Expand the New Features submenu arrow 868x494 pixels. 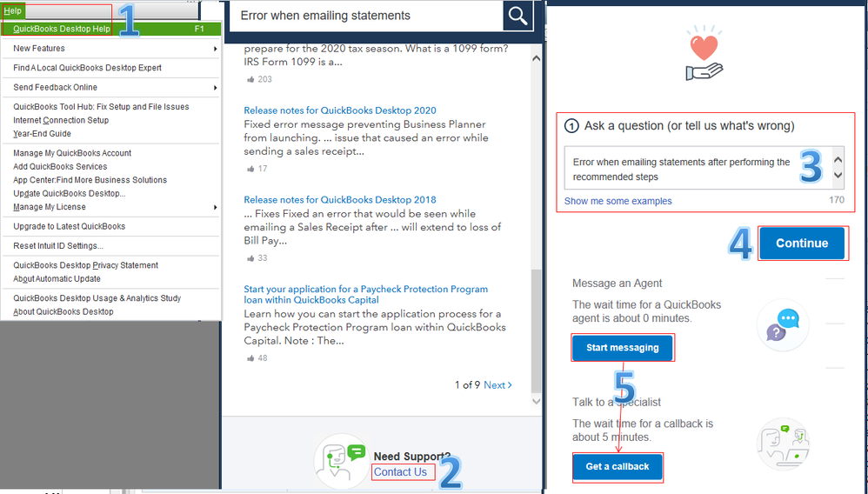tap(215, 49)
